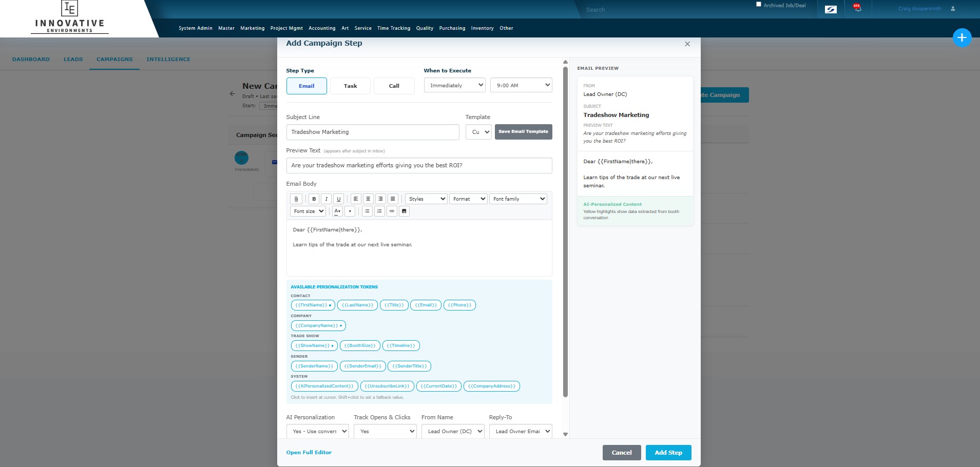The image size is (980, 467).
Task: Insert an image into the email body
Action: [x=404, y=211]
